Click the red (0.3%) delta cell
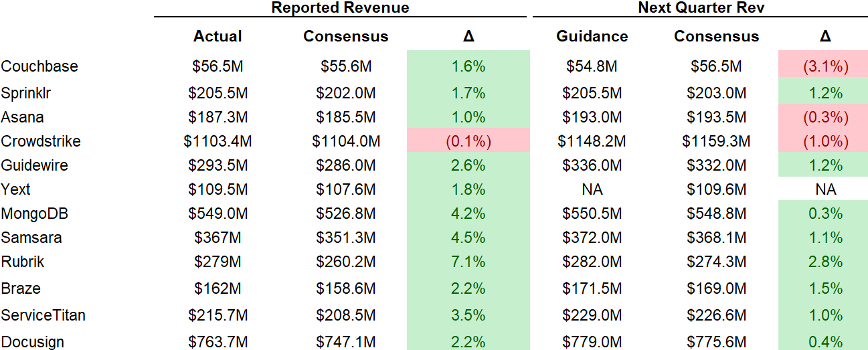868x350 pixels. click(822, 117)
